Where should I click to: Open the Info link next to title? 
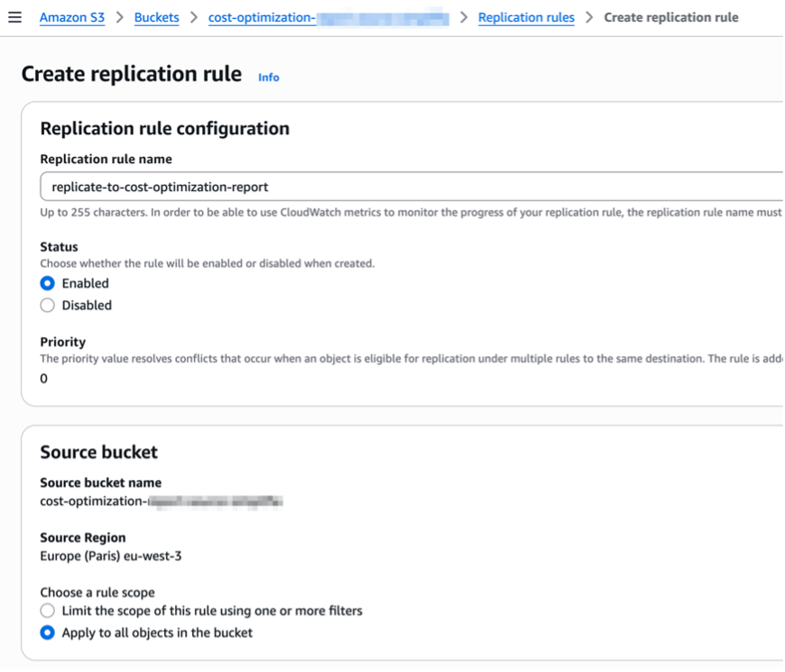[268, 77]
